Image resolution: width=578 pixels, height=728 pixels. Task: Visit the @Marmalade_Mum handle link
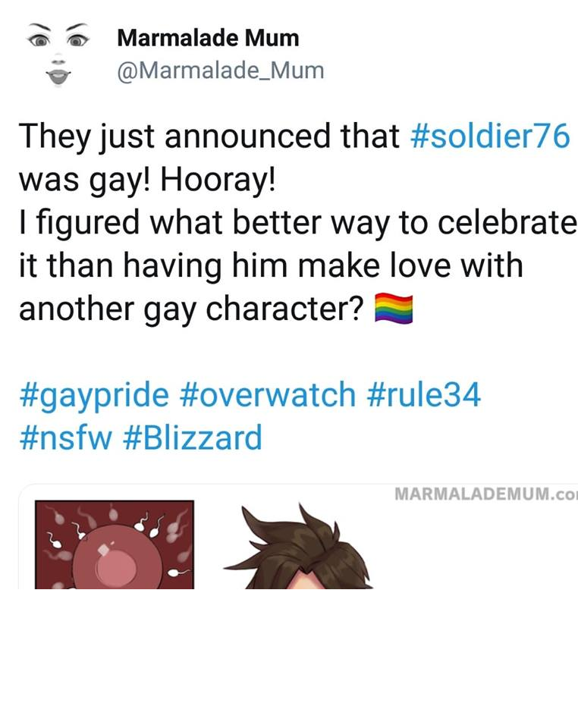pos(221,71)
